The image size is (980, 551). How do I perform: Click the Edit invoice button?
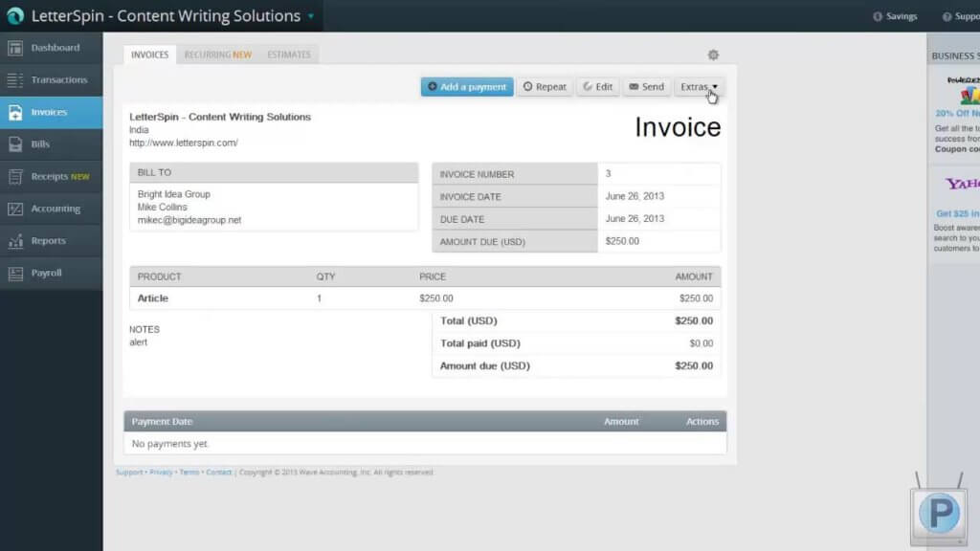tap(597, 87)
